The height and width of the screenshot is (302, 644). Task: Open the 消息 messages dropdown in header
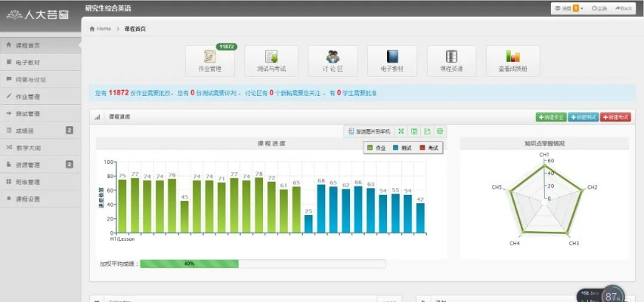(568, 8)
